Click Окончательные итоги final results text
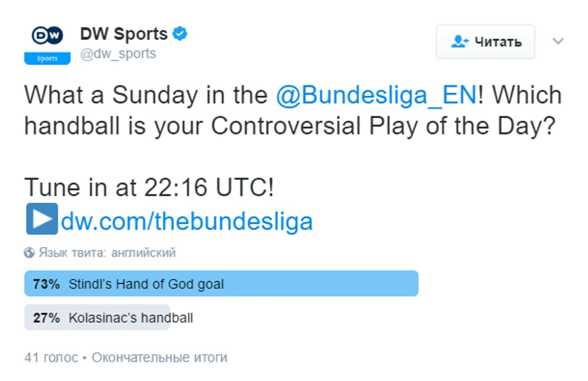The image size is (588, 381). click(x=159, y=358)
